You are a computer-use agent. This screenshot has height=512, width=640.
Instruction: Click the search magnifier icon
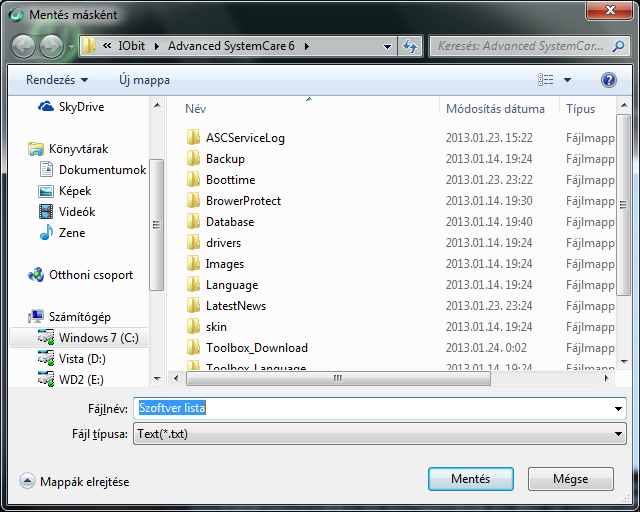pyautogui.click(x=618, y=46)
